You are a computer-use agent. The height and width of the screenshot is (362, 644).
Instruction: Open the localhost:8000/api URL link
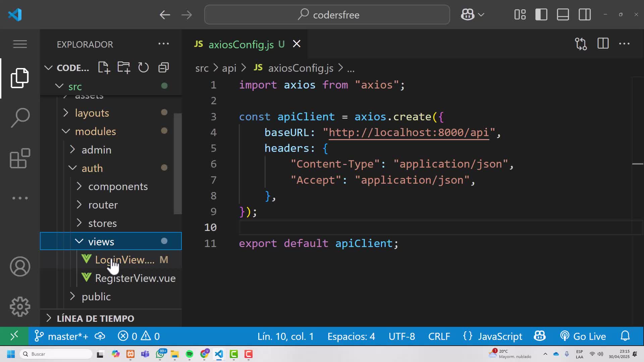[x=409, y=132]
